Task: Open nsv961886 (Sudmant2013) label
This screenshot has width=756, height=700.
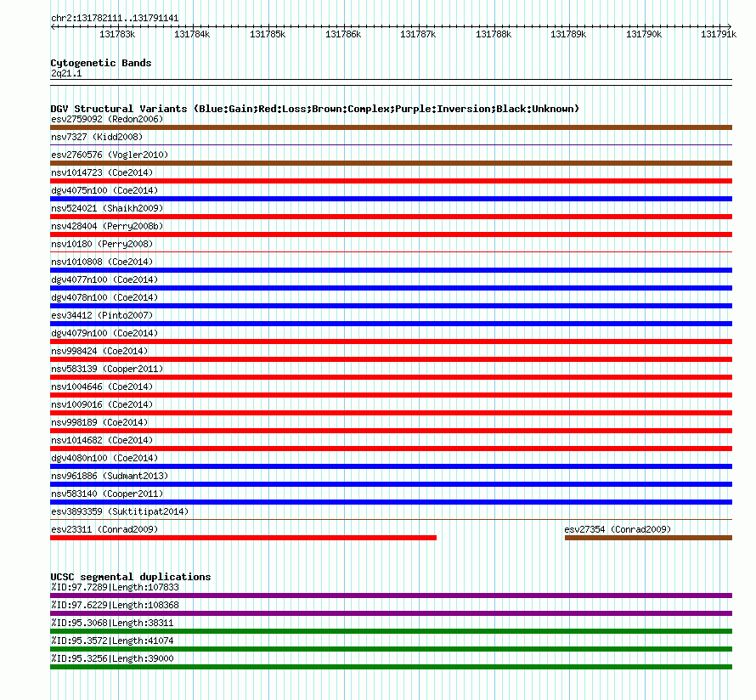Action: [110, 476]
